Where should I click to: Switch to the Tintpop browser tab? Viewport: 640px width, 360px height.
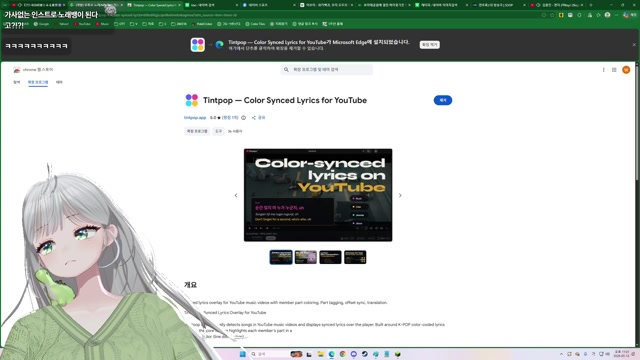pyautogui.click(x=153, y=5)
